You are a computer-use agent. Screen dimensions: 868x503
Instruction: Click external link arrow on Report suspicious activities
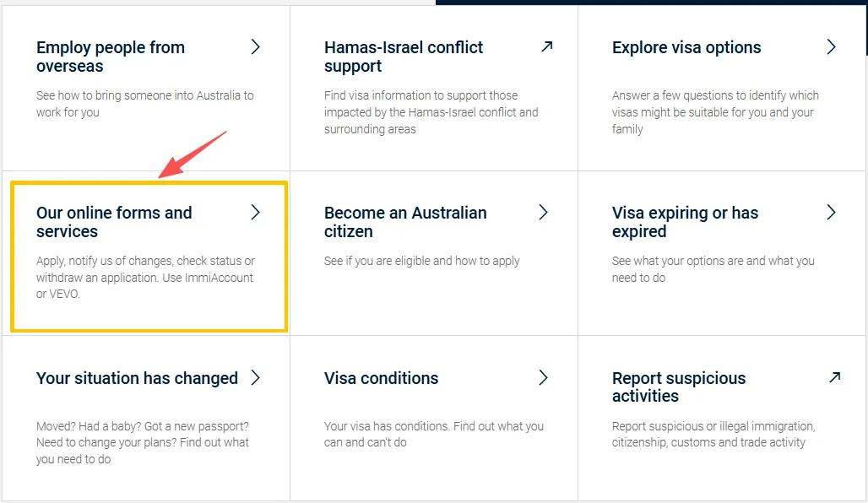pos(834,377)
